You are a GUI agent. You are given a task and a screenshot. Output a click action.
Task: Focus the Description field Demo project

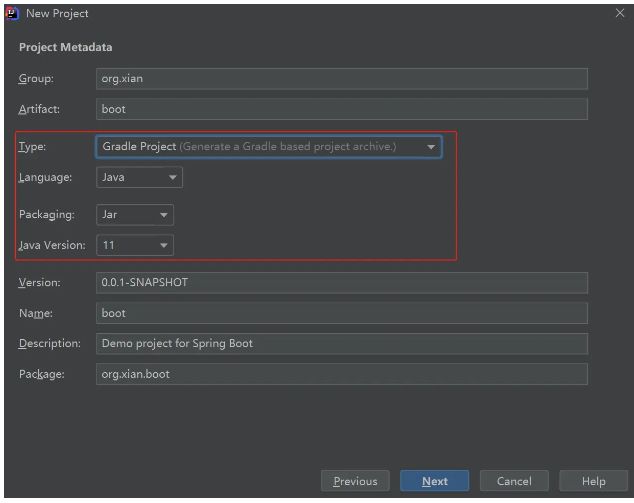pyautogui.click(x=342, y=344)
